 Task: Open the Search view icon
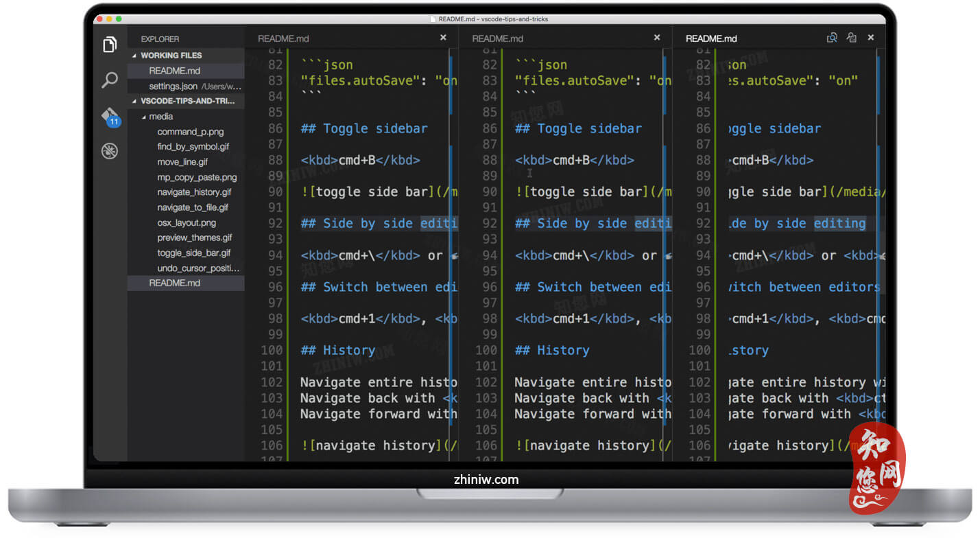tap(110, 80)
